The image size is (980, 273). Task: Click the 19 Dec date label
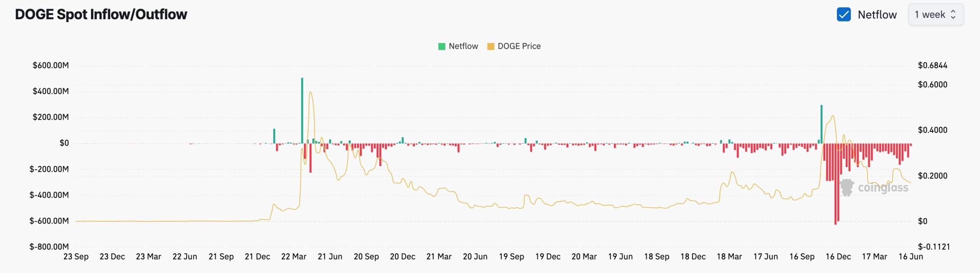[x=548, y=257]
